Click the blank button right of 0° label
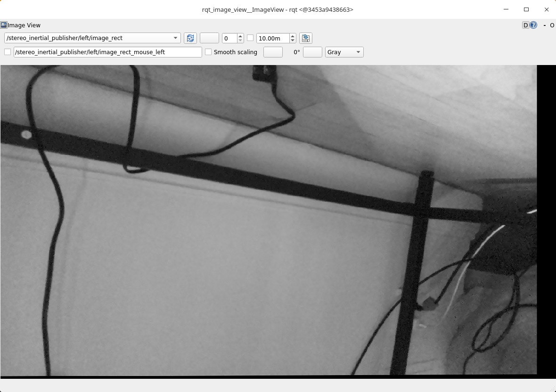The image size is (556, 392). coord(312,52)
